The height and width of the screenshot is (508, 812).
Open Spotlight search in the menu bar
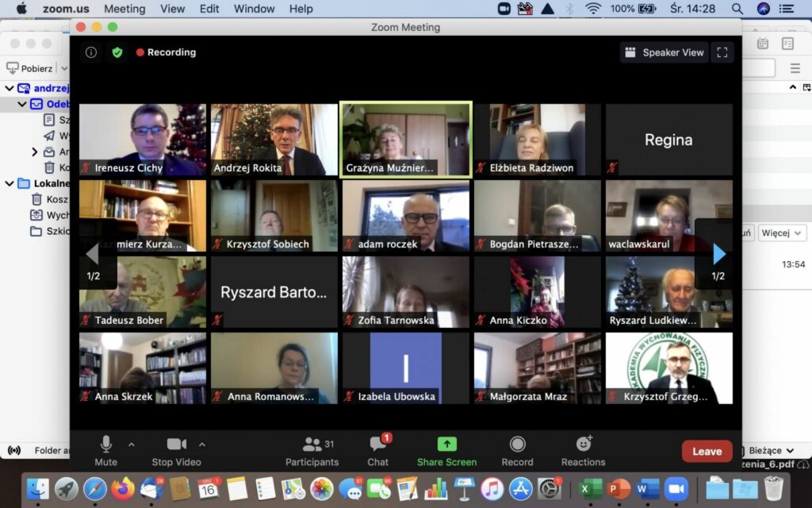pyautogui.click(x=737, y=8)
